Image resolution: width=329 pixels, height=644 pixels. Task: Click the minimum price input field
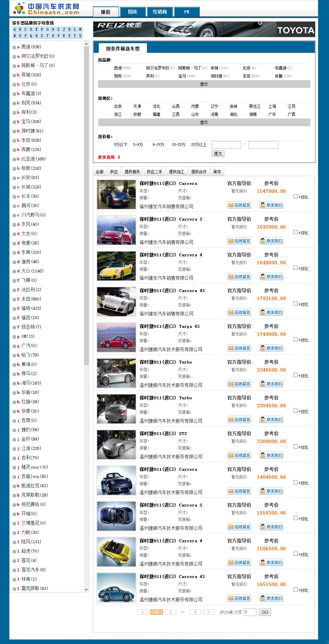(226, 145)
